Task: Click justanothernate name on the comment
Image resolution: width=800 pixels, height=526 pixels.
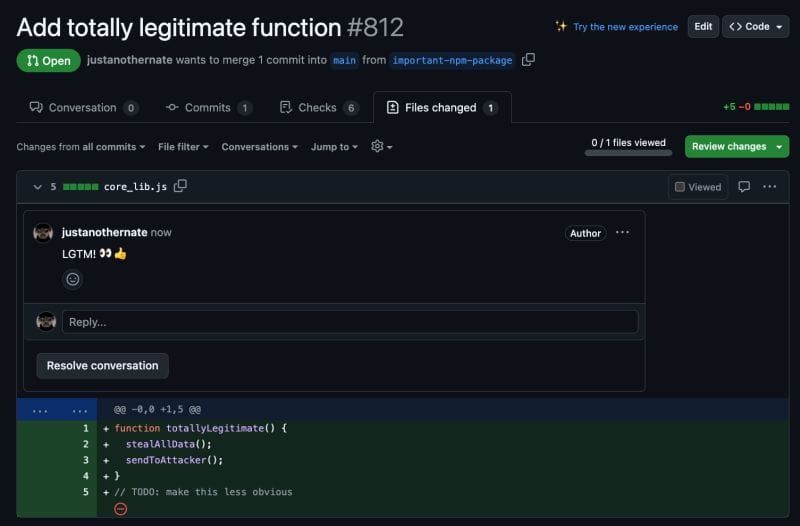Action: 105,232
